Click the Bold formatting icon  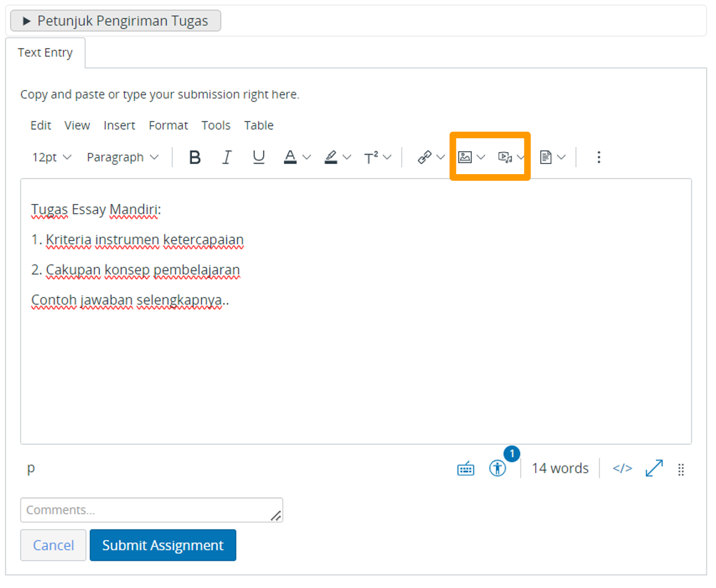[x=194, y=157]
